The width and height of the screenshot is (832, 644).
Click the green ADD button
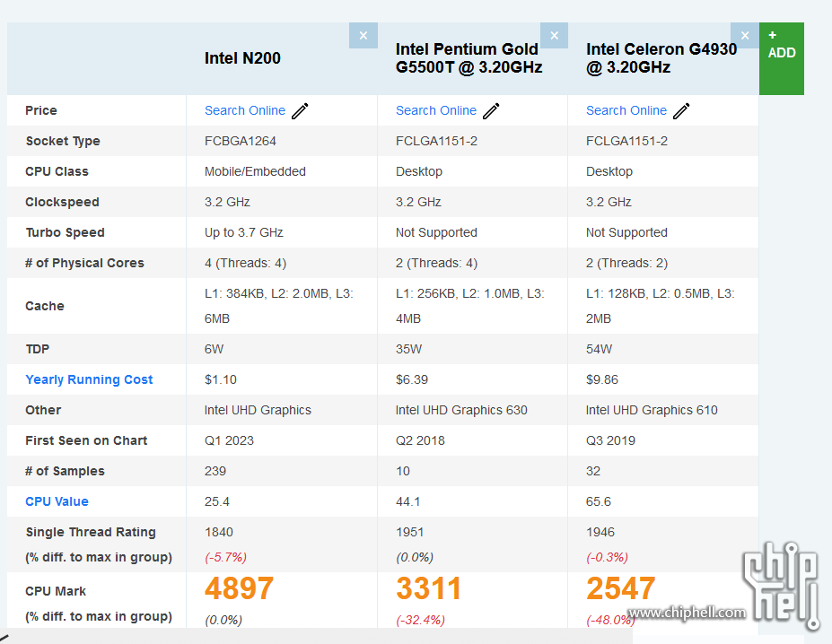[x=782, y=58]
